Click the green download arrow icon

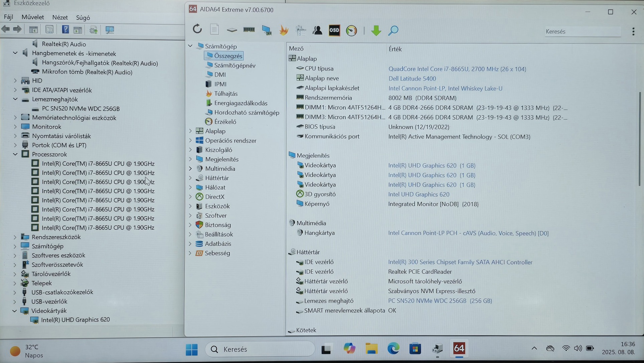[376, 30]
